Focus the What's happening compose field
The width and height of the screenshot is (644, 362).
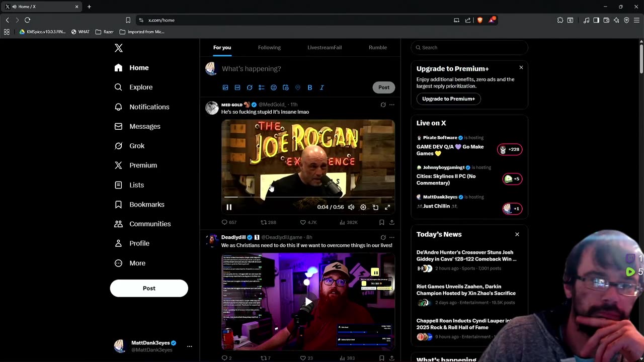307,68
